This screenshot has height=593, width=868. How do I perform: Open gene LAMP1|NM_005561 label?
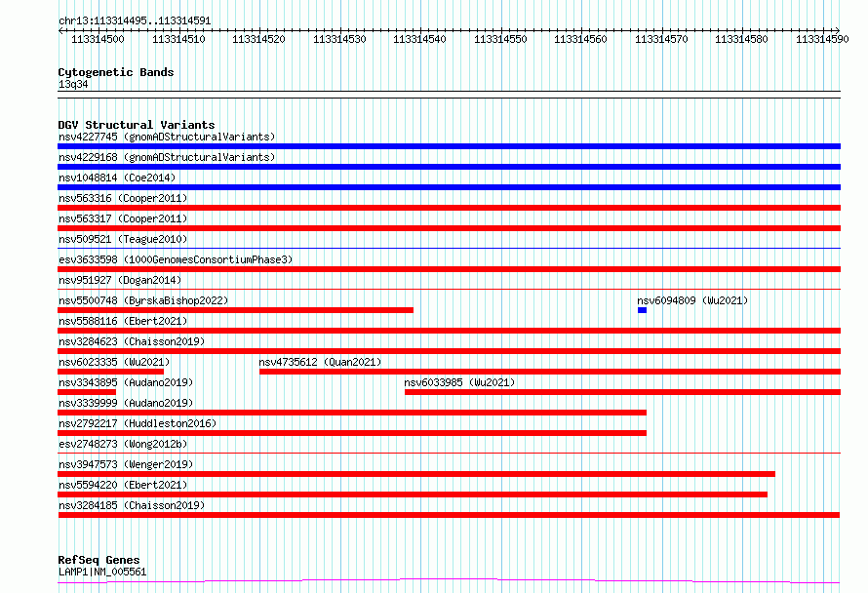tap(102, 572)
